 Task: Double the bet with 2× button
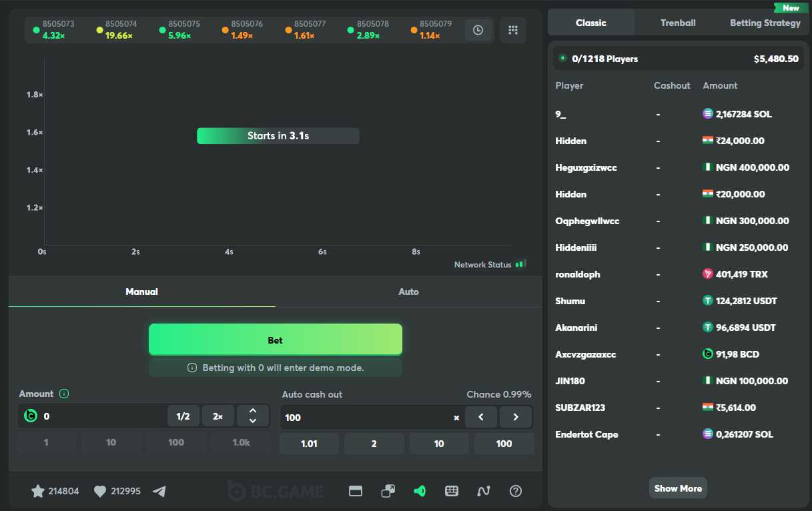click(x=218, y=416)
